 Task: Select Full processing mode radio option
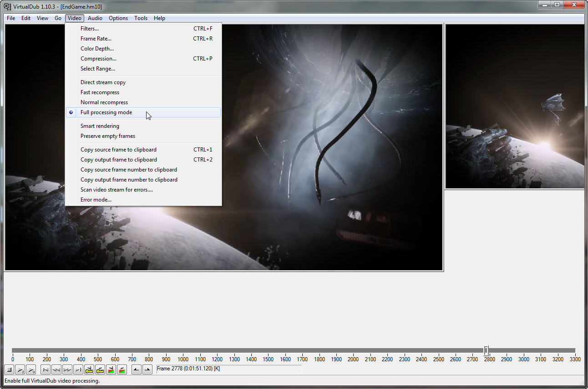tap(106, 112)
